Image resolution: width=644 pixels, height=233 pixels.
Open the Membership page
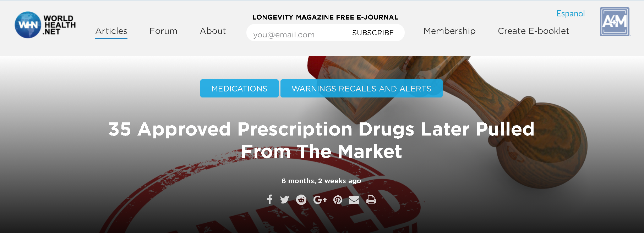tap(449, 31)
